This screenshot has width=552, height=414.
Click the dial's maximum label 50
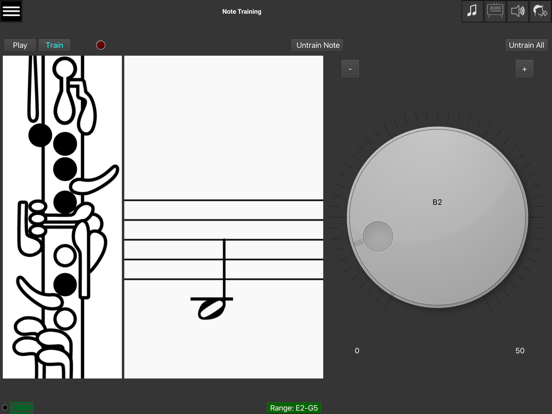(x=520, y=351)
